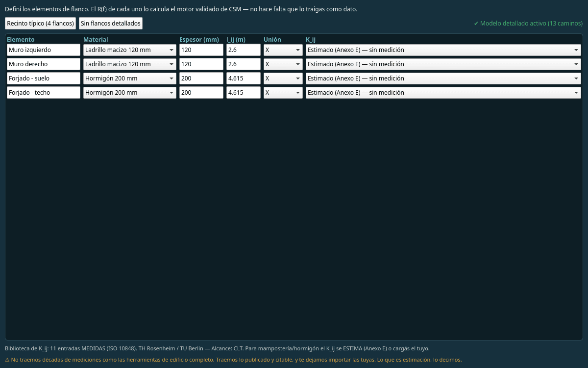Click the 'Material' column header
The width and height of the screenshot is (588, 368).
click(x=96, y=39)
